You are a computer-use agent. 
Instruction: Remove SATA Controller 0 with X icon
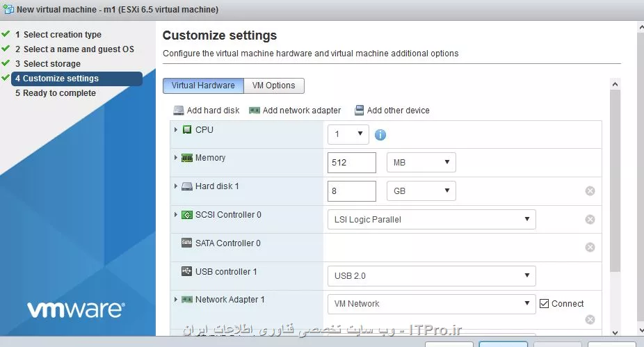coord(590,248)
